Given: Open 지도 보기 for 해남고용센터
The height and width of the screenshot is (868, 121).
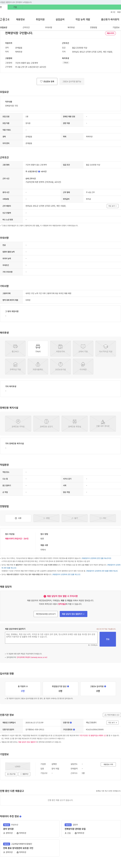Looking at the screenshot, I should [112, 722].
